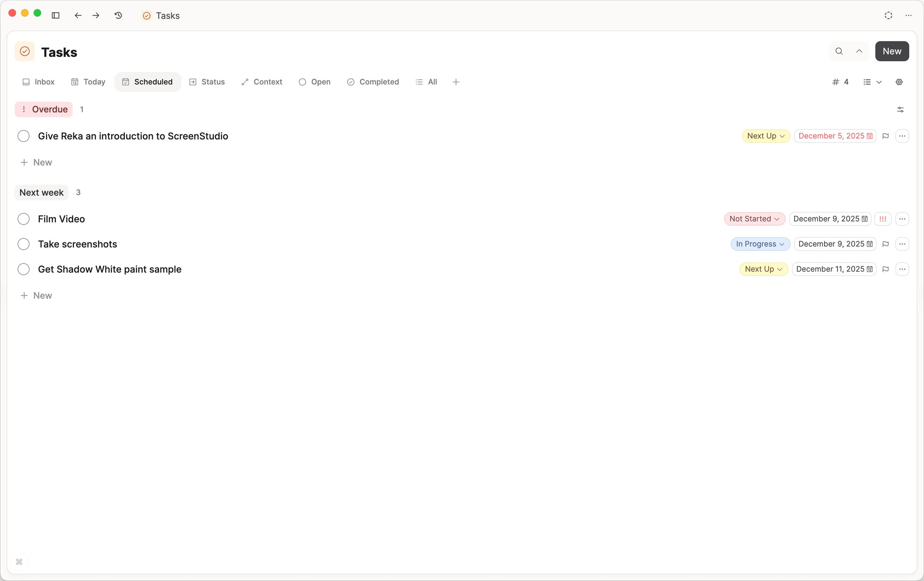Check off Take screenshots task

24,244
